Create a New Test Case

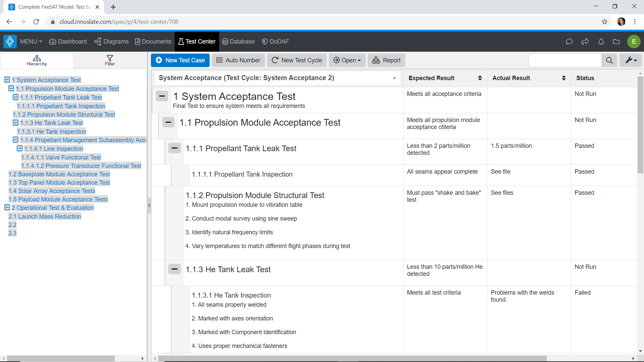coord(180,60)
